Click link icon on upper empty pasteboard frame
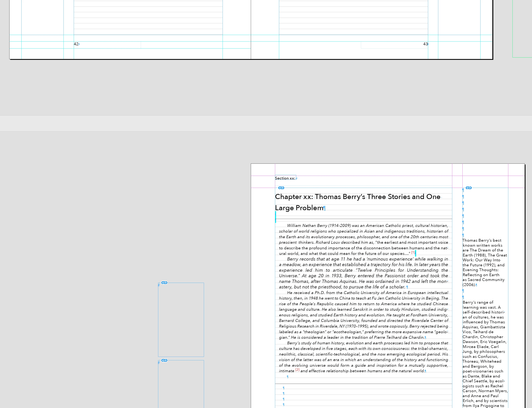This screenshot has height=408, width=532. click(164, 282)
